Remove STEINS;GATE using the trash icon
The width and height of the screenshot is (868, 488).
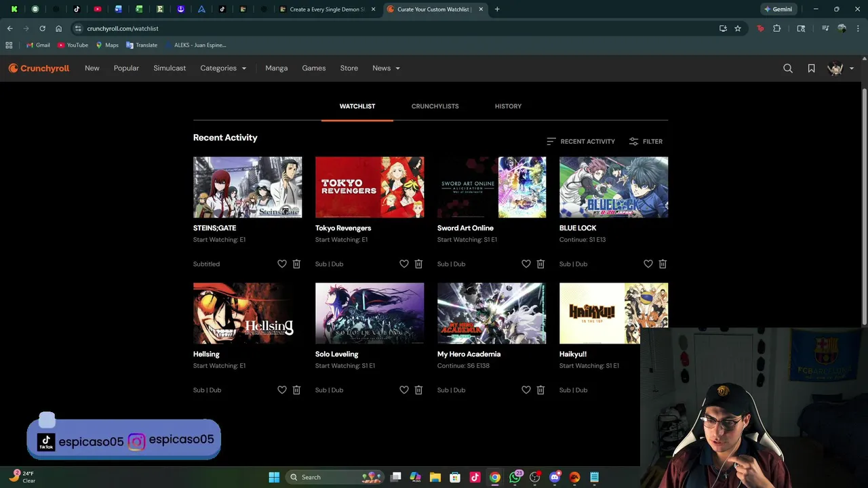(x=296, y=264)
